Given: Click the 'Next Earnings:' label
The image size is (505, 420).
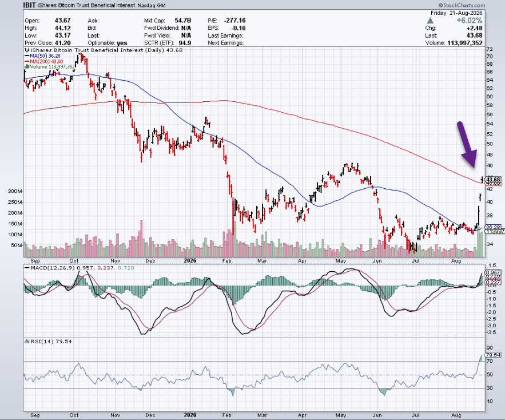Looking at the screenshot, I should point(226,43).
